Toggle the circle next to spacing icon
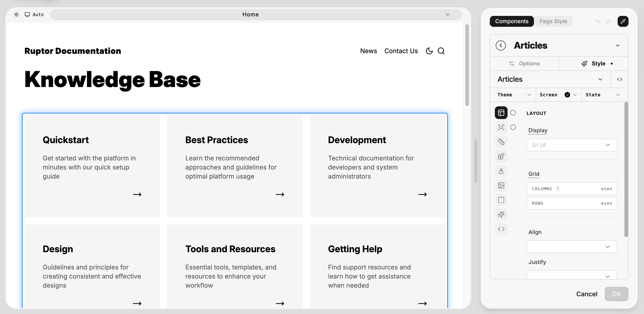Viewport: 644px width, 314px height. (513, 127)
